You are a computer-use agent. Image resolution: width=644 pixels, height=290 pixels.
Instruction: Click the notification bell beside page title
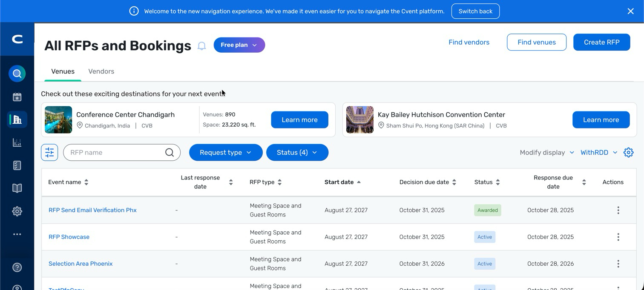click(x=202, y=46)
